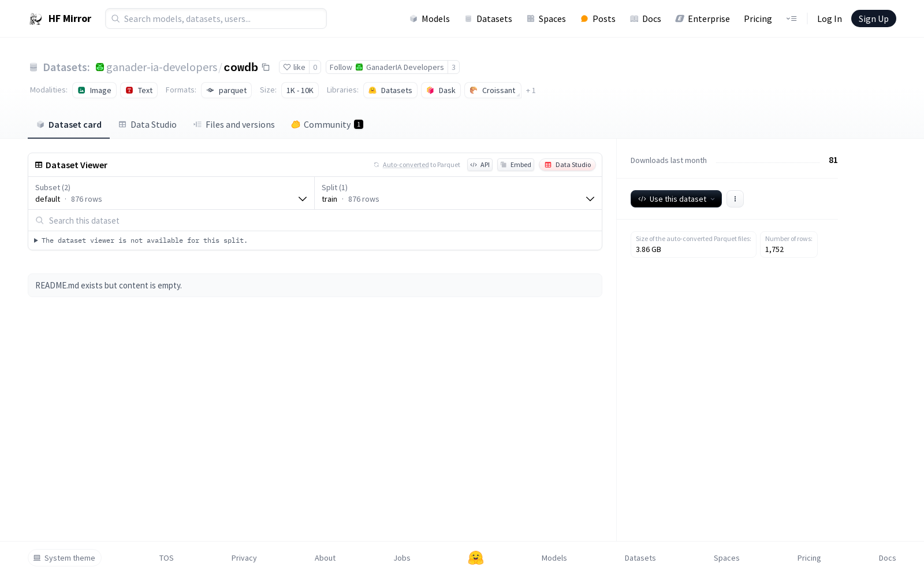Open the API button in viewer
924x578 pixels.
(x=480, y=165)
